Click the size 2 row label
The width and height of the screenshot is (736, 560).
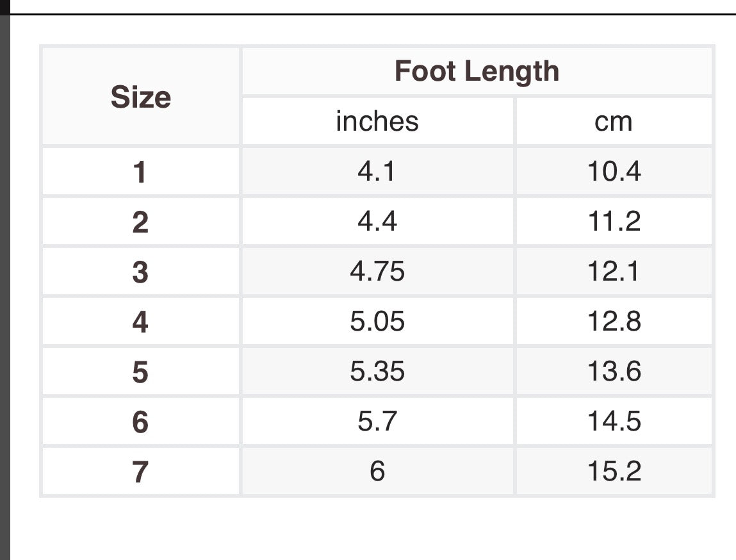(140, 222)
